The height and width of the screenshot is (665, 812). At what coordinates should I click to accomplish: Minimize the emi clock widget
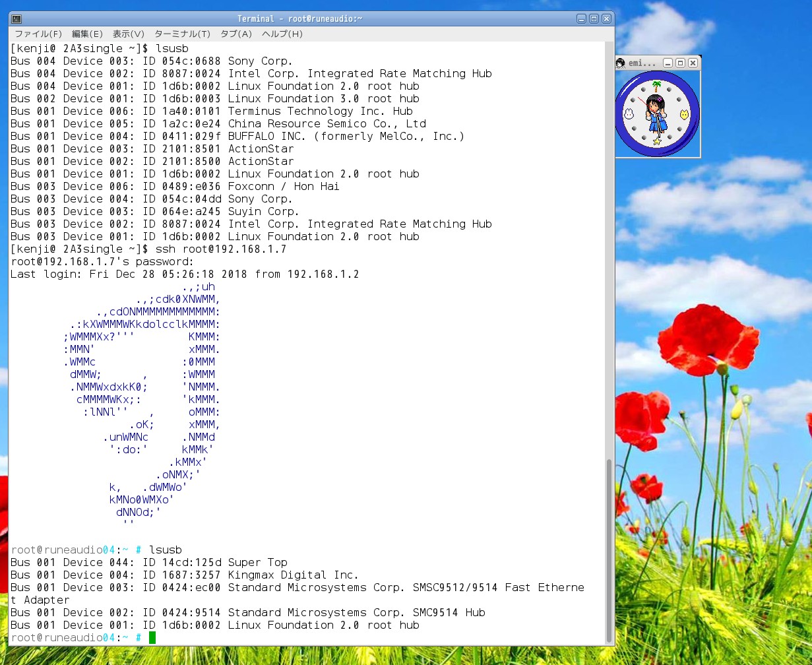pyautogui.click(x=668, y=63)
